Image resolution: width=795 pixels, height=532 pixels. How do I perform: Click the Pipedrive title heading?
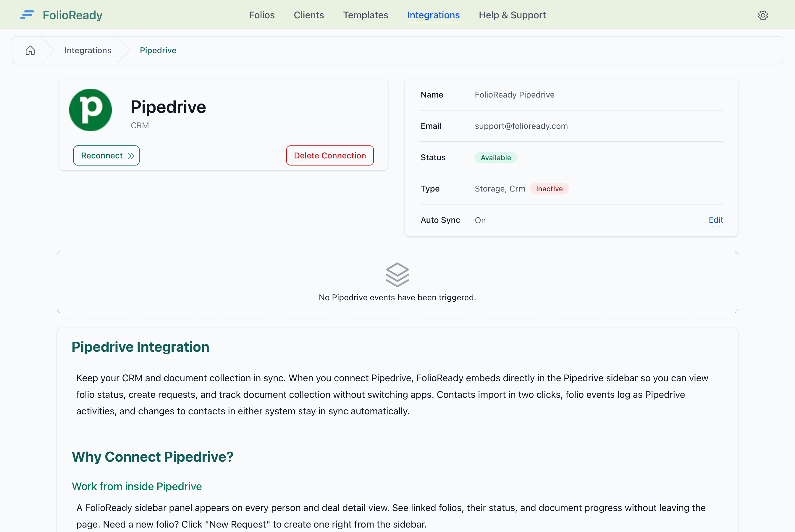(x=168, y=107)
